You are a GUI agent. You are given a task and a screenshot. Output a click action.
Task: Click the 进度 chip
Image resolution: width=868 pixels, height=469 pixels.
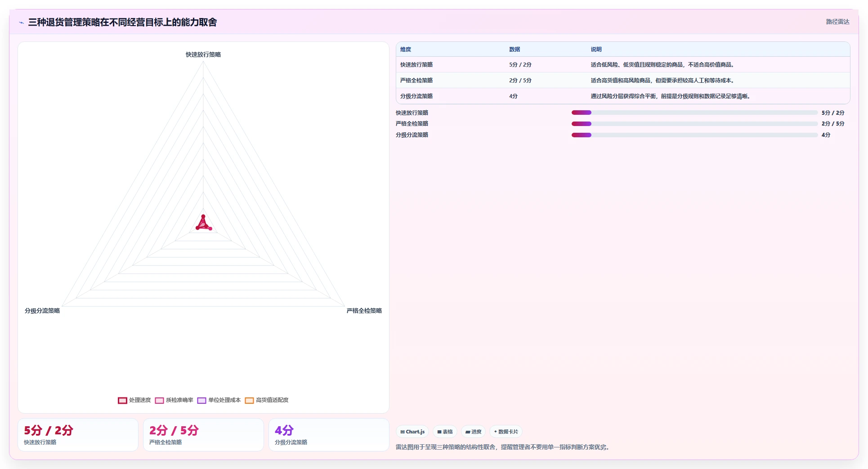[473, 432]
